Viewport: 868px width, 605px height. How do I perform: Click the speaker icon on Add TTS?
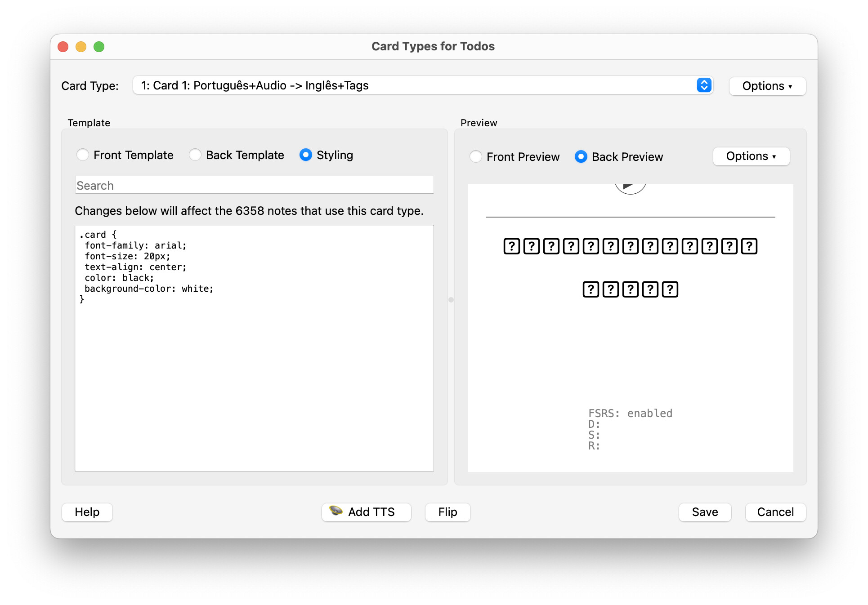click(336, 511)
